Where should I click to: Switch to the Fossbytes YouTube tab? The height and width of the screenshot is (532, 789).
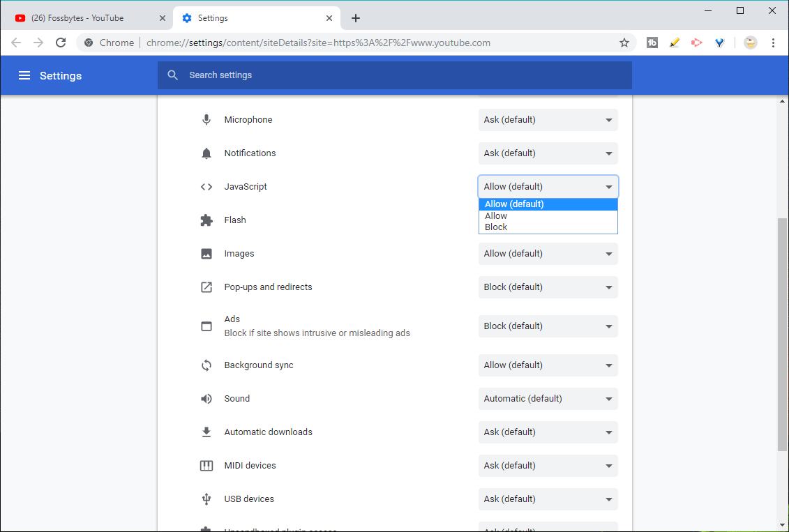(x=84, y=18)
